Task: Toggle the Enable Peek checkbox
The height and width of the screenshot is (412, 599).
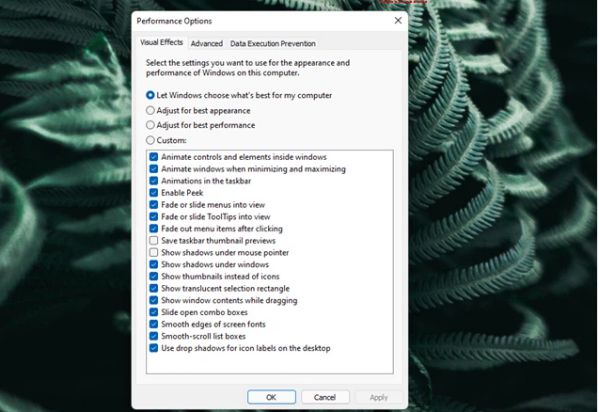Action: 154,193
